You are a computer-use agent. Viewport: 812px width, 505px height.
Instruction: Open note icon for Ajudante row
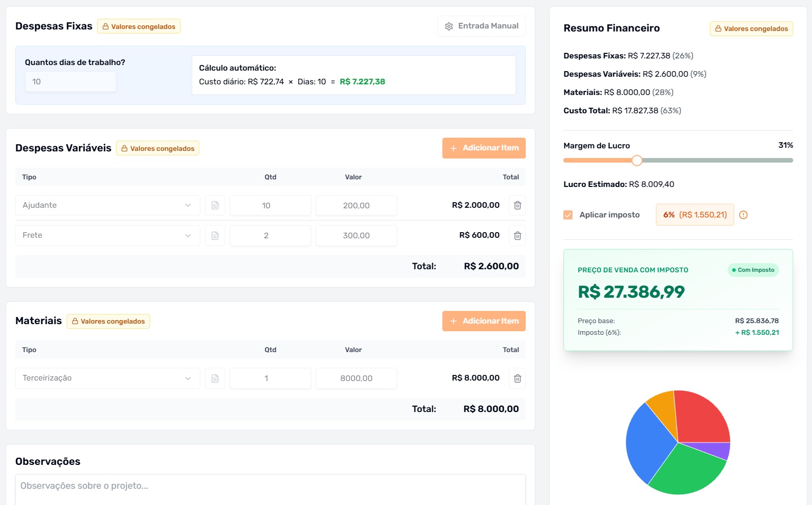(x=215, y=205)
